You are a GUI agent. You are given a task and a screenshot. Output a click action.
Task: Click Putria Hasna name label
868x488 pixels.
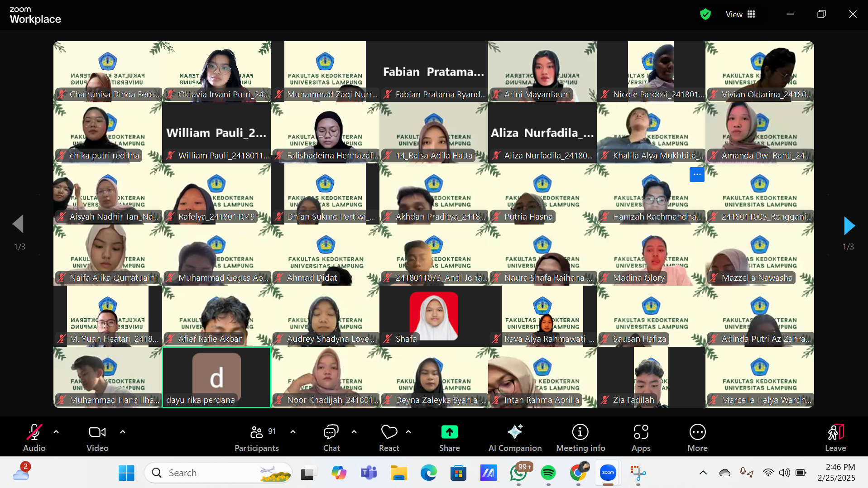[x=528, y=217]
